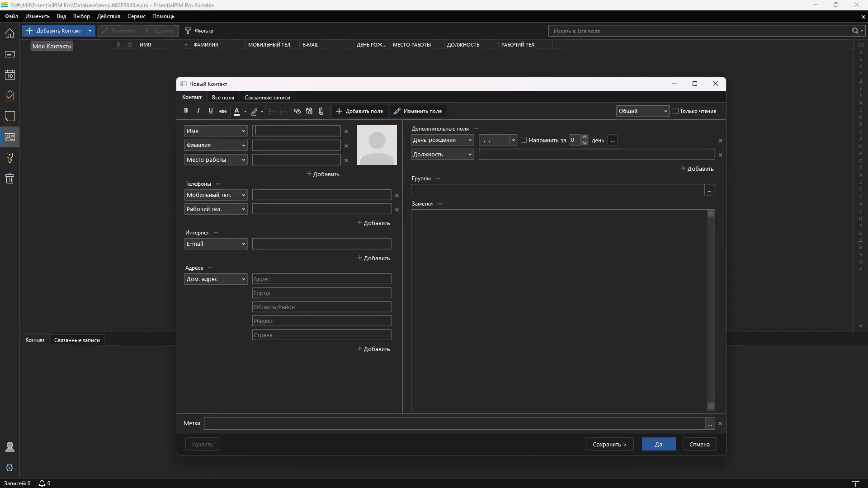Click the contact photo placeholder
Image resolution: width=868 pixels, height=488 pixels.
click(377, 145)
